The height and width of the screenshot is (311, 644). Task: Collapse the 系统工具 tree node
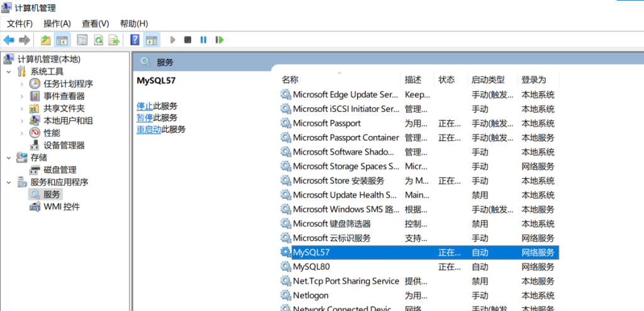[9, 72]
